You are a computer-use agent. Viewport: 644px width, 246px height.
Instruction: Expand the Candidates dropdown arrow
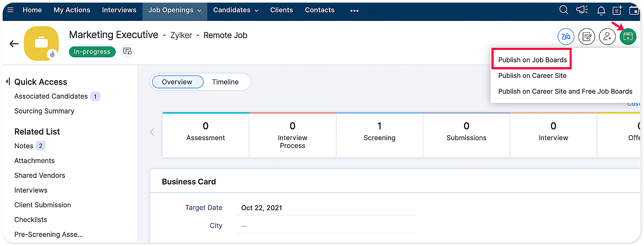point(257,11)
